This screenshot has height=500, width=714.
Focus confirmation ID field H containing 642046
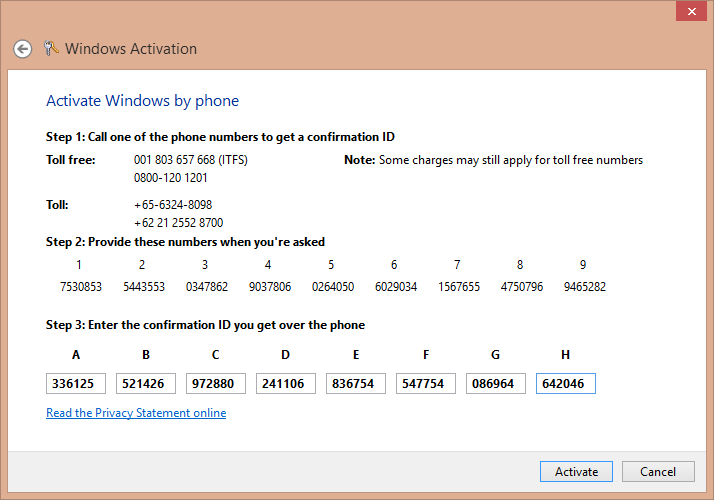pos(566,383)
